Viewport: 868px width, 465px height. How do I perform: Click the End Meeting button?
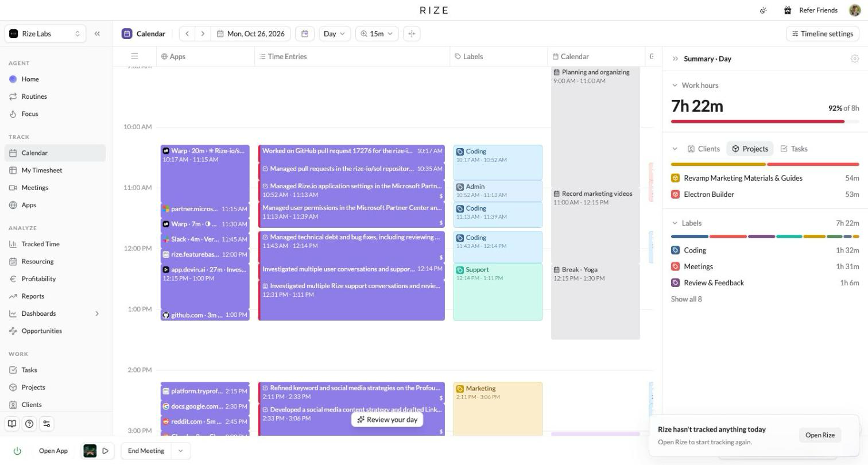146,451
